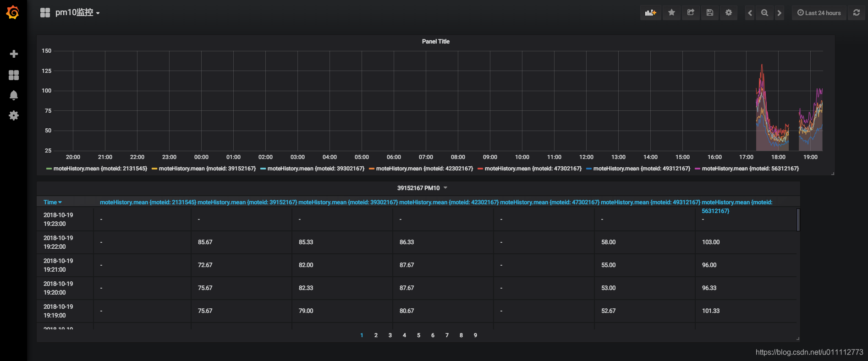This screenshot has width=868, height=361.
Task: Go to table page 1
Action: tap(362, 335)
